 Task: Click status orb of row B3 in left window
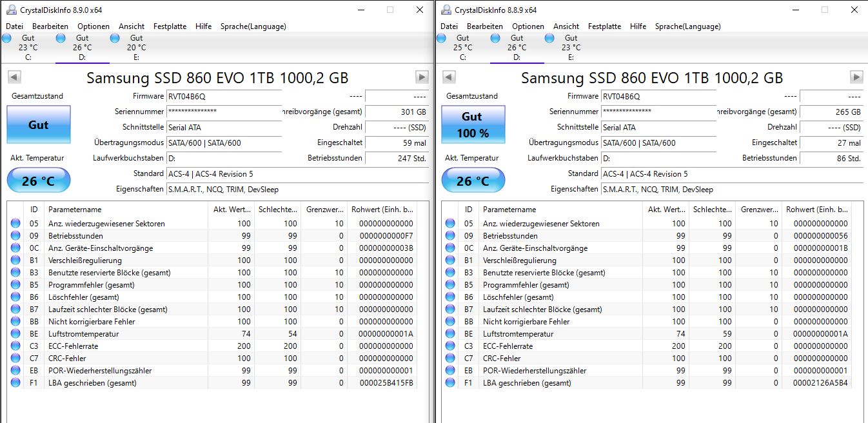click(15, 273)
